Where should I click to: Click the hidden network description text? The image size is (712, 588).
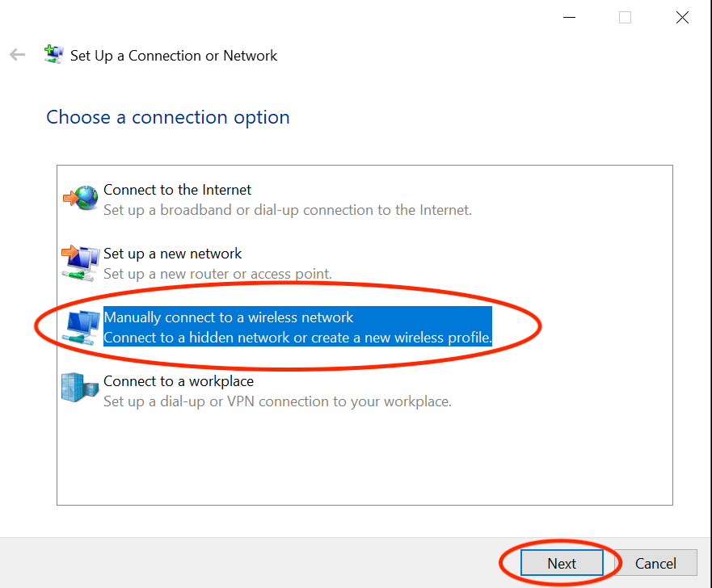pyautogui.click(x=297, y=338)
